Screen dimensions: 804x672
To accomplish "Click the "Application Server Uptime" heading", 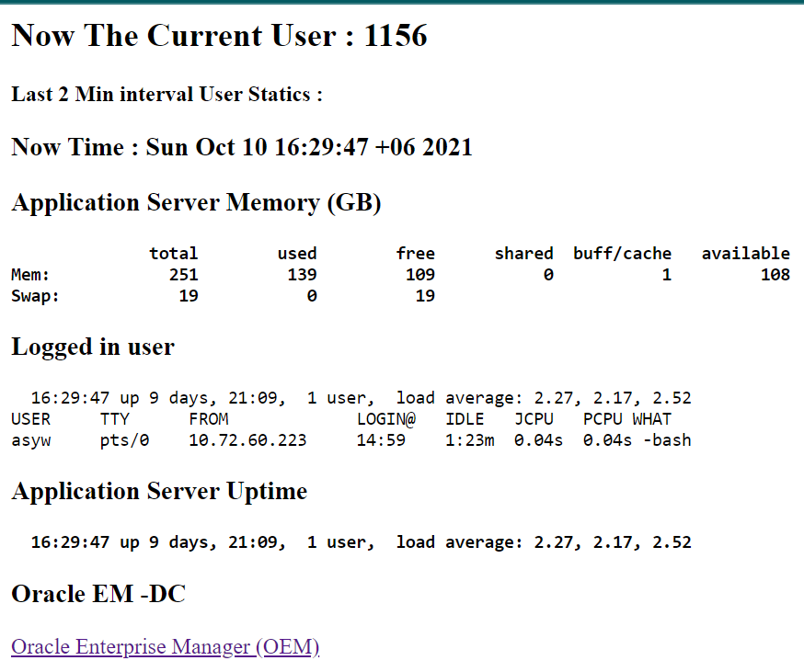I will (159, 492).
